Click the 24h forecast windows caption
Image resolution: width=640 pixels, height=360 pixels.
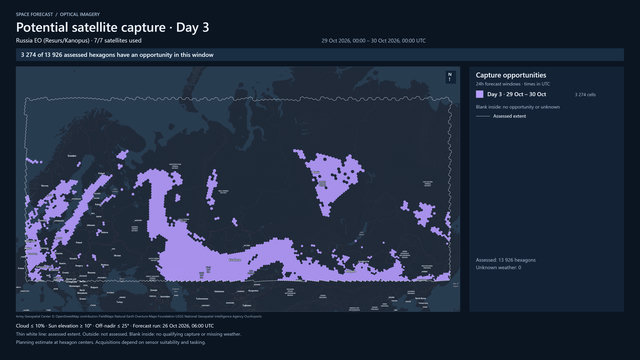(513, 84)
